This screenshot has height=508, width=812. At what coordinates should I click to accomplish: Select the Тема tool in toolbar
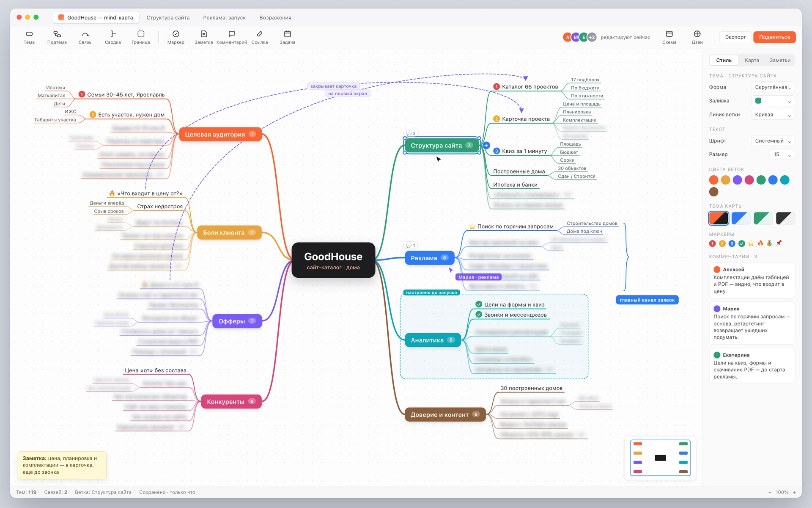coord(29,37)
